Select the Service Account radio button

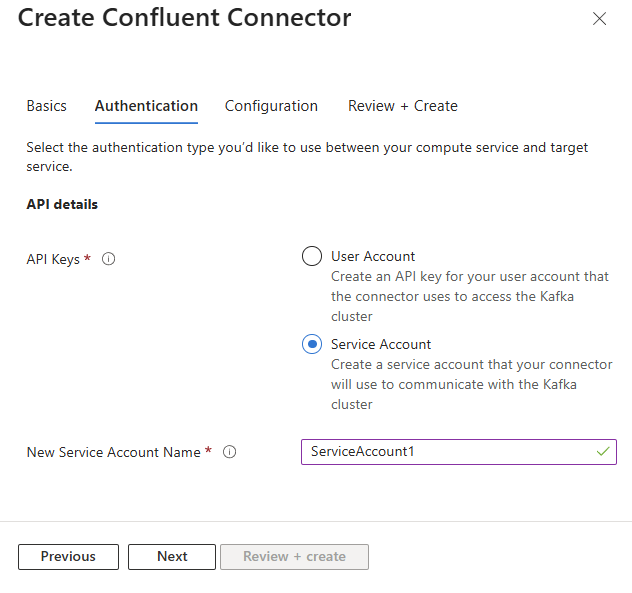pos(312,344)
